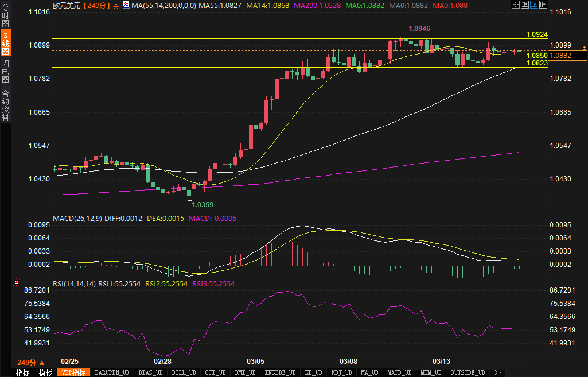
Task: Apply the INSIDE_UD indicator
Action: tap(280, 372)
